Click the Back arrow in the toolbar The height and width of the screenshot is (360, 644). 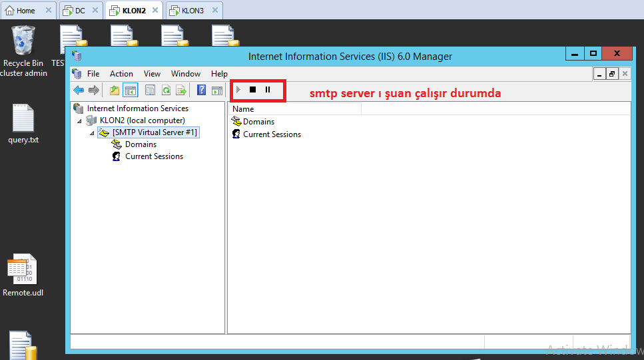tap(79, 90)
